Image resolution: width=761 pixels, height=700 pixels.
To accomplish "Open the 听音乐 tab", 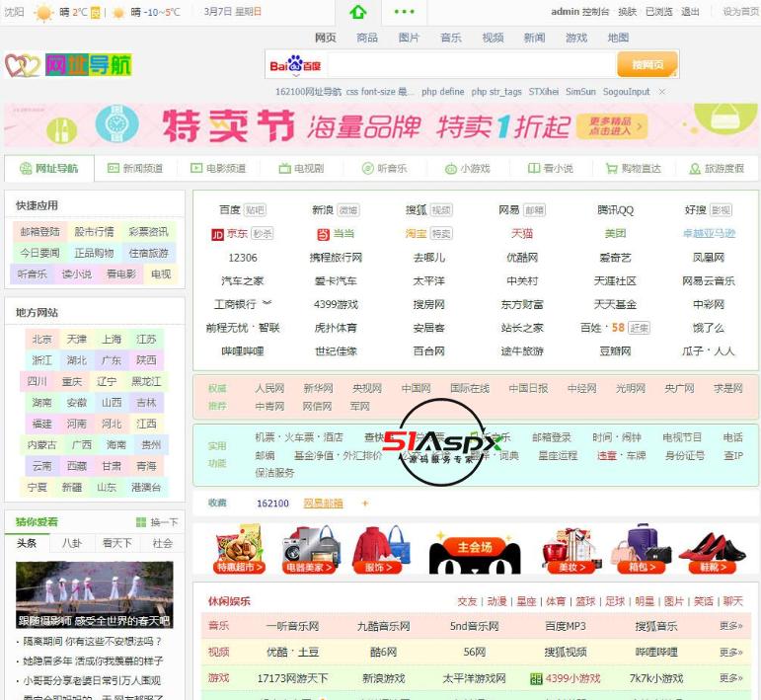I will click(x=384, y=169).
